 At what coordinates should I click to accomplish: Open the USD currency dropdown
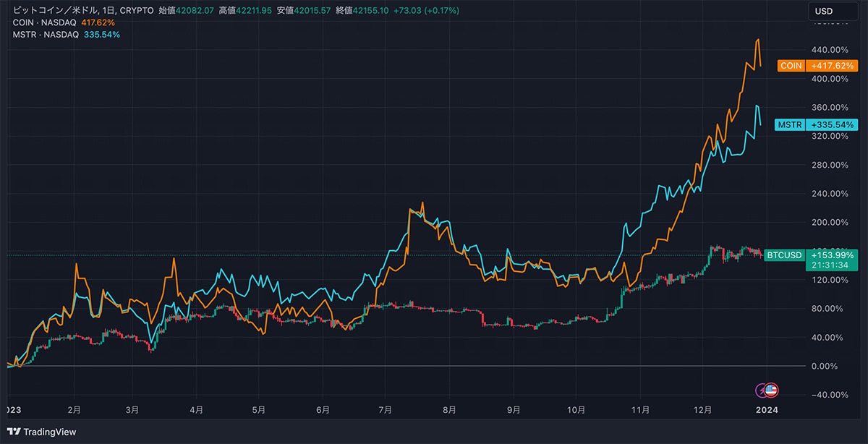pyautogui.click(x=833, y=11)
